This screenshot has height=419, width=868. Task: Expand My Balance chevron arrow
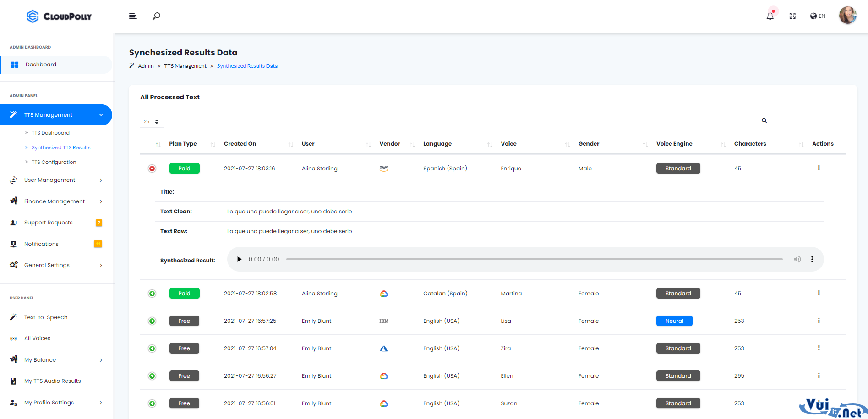(101, 360)
